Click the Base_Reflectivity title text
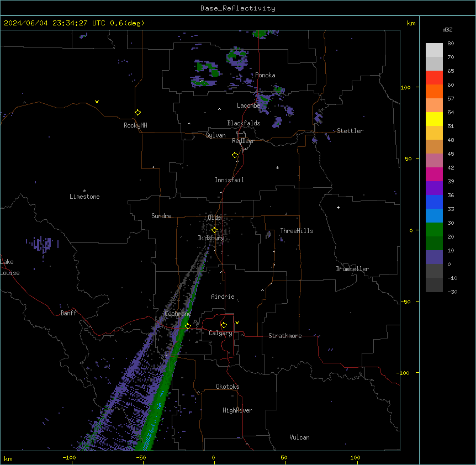The width and height of the screenshot is (476, 465). (x=238, y=8)
